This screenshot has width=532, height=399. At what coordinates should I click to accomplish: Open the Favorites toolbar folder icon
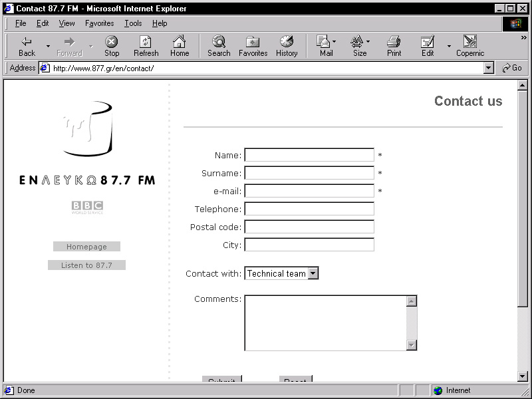point(253,46)
